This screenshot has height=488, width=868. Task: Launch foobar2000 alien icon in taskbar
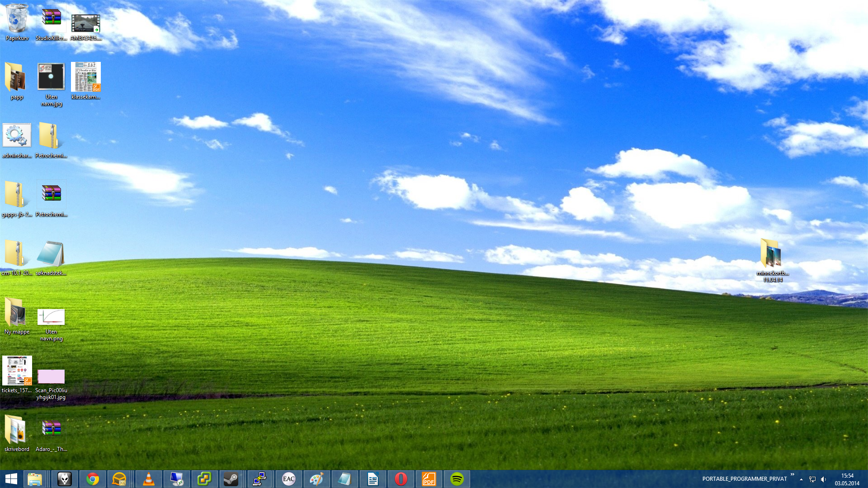click(65, 479)
